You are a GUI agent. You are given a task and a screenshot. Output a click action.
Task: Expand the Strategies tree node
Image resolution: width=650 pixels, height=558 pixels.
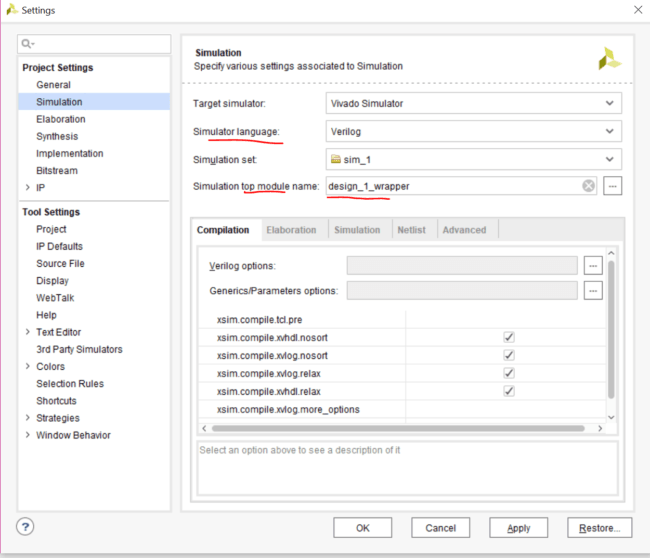tap(28, 417)
